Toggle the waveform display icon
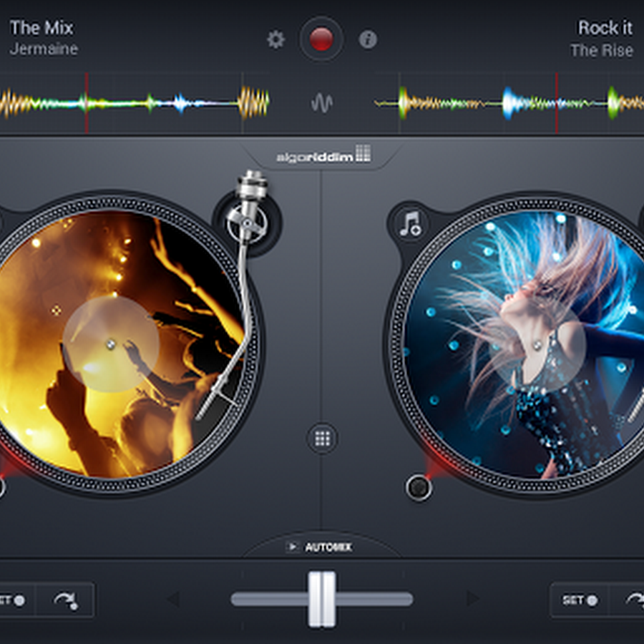Viewport: 644px width, 644px height. pyautogui.click(x=321, y=102)
